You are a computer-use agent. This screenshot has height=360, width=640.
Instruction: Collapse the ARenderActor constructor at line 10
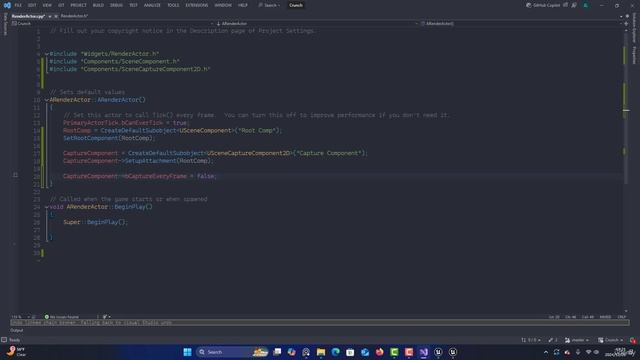click(47, 100)
